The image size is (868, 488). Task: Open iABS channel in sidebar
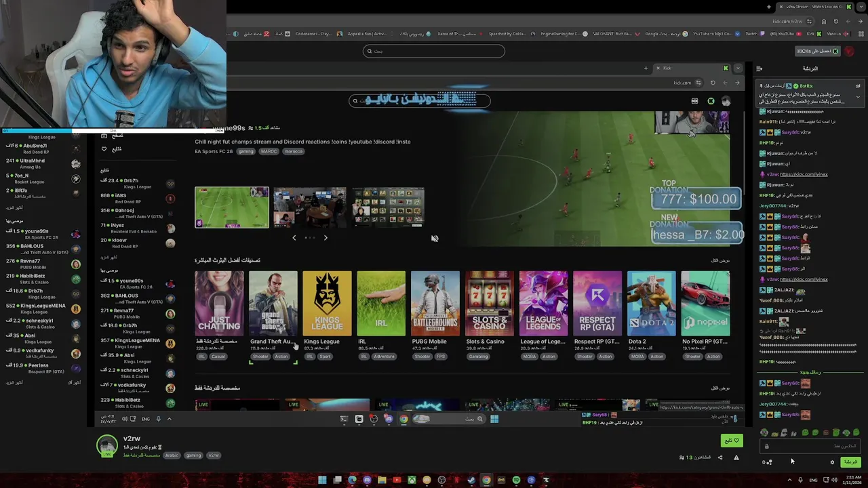click(x=138, y=198)
